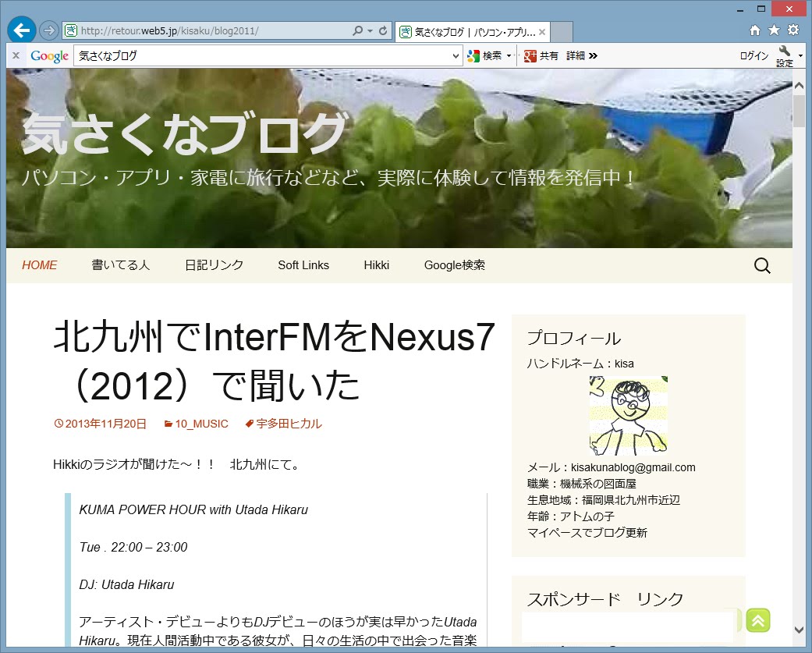Click the 検索 search button
Screen dimensions: 812x653
(x=484, y=56)
